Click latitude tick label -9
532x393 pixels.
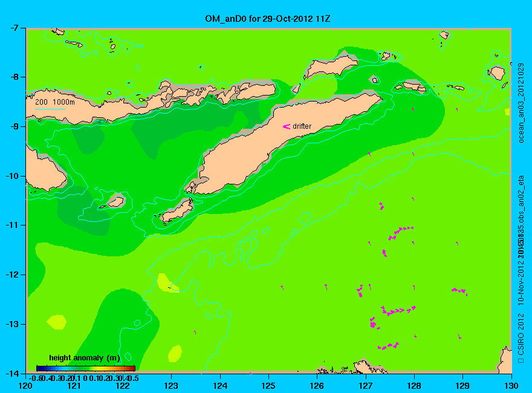[x=15, y=126]
